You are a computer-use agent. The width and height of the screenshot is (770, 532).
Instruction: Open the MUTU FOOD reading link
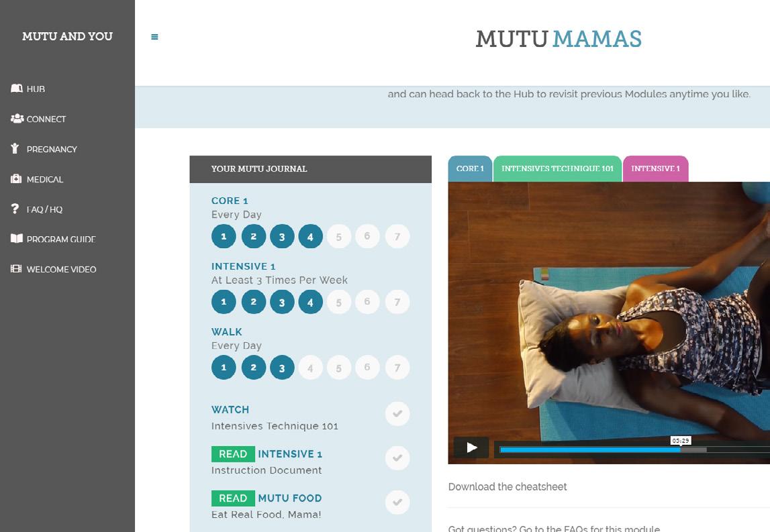coord(290,498)
